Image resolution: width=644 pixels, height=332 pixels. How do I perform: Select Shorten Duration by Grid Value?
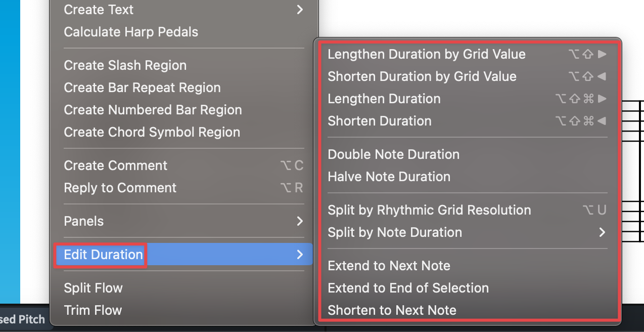[x=422, y=76]
